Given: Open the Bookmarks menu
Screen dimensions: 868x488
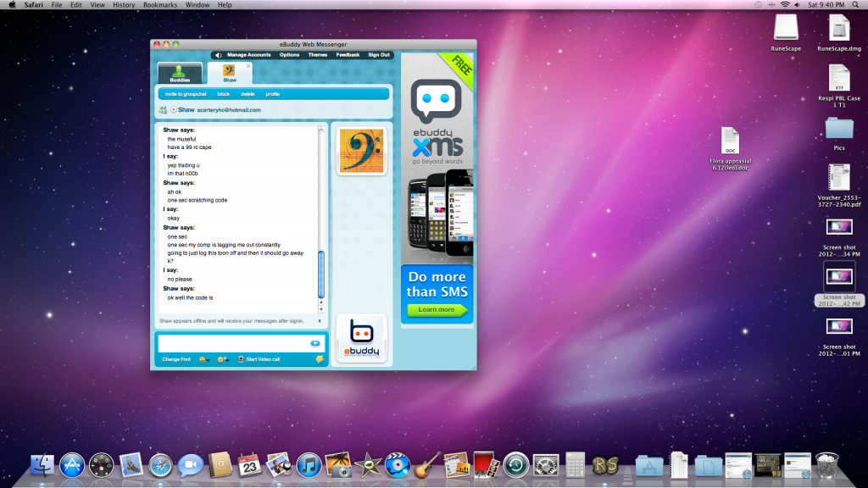Looking at the screenshot, I should (160, 5).
